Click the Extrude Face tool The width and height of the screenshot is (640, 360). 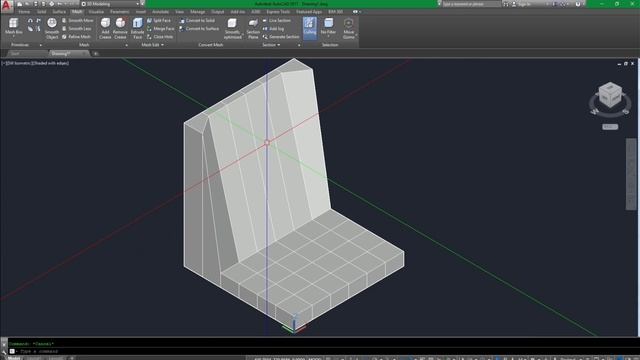[137, 29]
